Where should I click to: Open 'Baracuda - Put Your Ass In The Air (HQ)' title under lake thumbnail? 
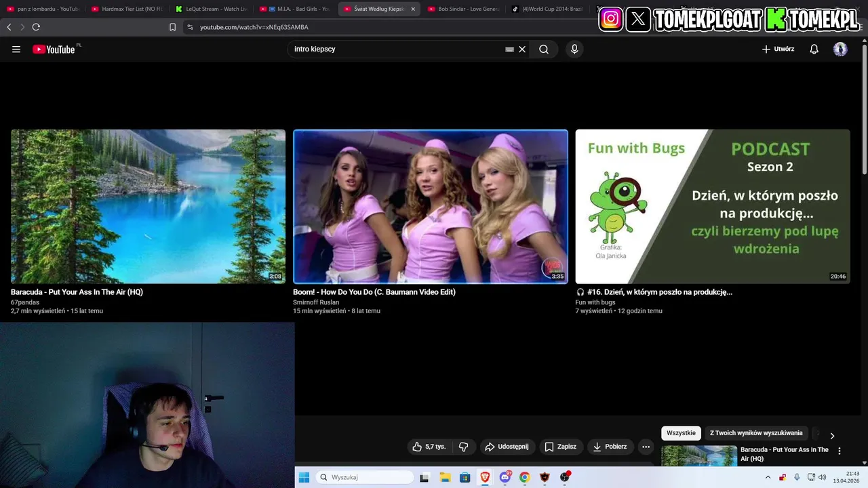click(x=77, y=292)
